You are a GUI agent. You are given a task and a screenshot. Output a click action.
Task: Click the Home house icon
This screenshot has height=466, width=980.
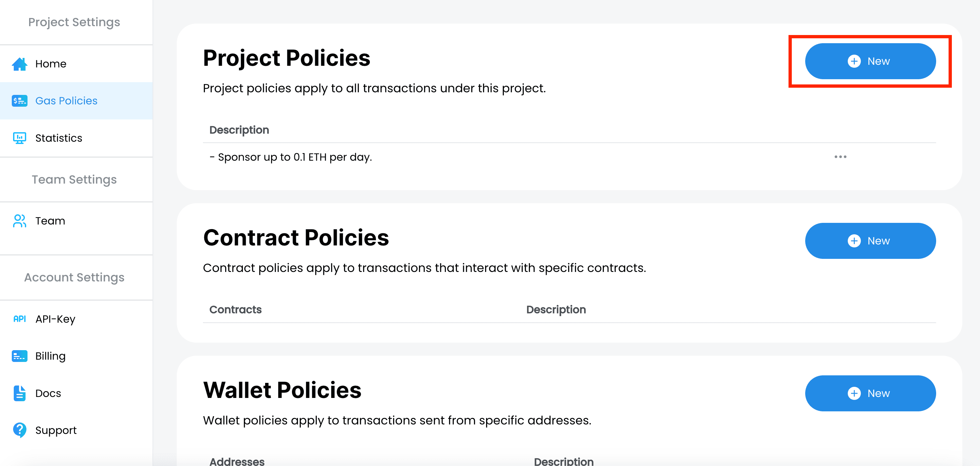click(x=19, y=64)
